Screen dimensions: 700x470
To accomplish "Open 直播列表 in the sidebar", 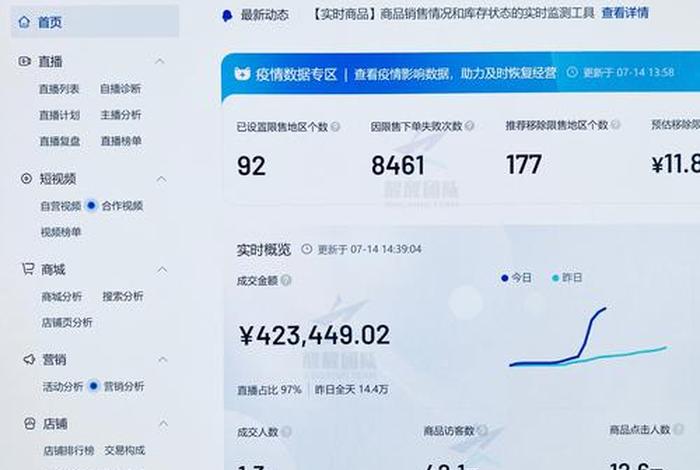I will tap(59, 89).
